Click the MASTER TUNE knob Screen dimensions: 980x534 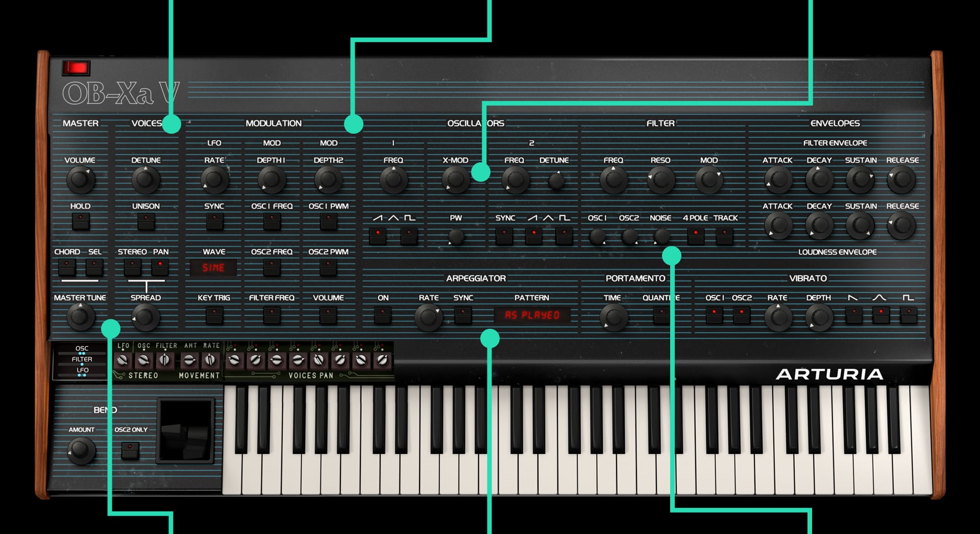click(80, 317)
